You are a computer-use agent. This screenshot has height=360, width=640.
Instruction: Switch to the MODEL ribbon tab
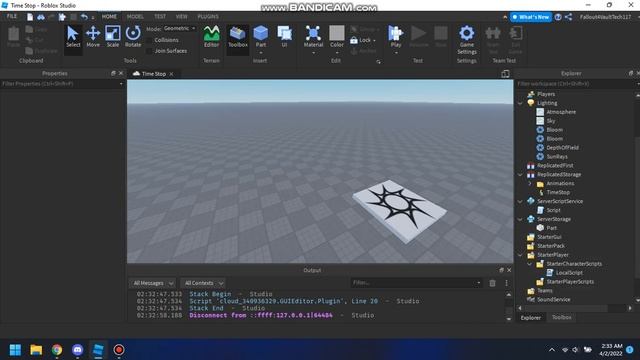[135, 17]
